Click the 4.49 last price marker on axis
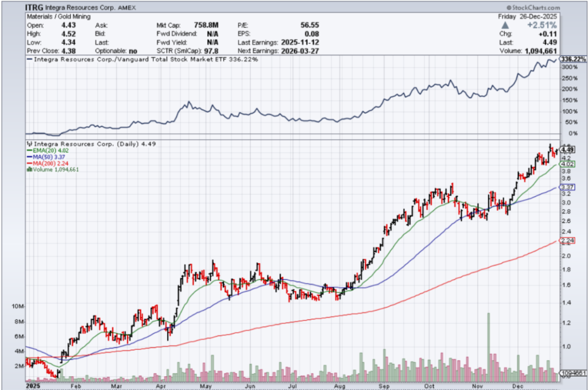The image size is (588, 390). (568, 149)
